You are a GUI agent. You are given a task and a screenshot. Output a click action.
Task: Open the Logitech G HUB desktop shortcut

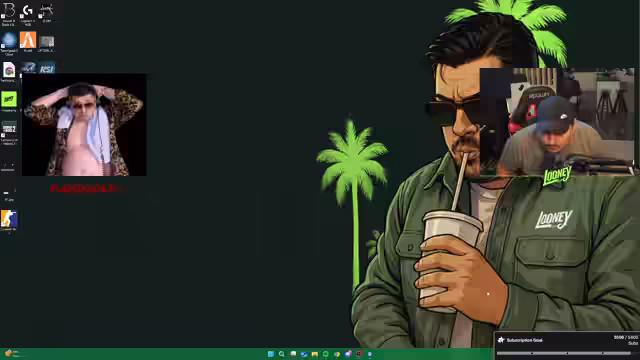point(27,13)
